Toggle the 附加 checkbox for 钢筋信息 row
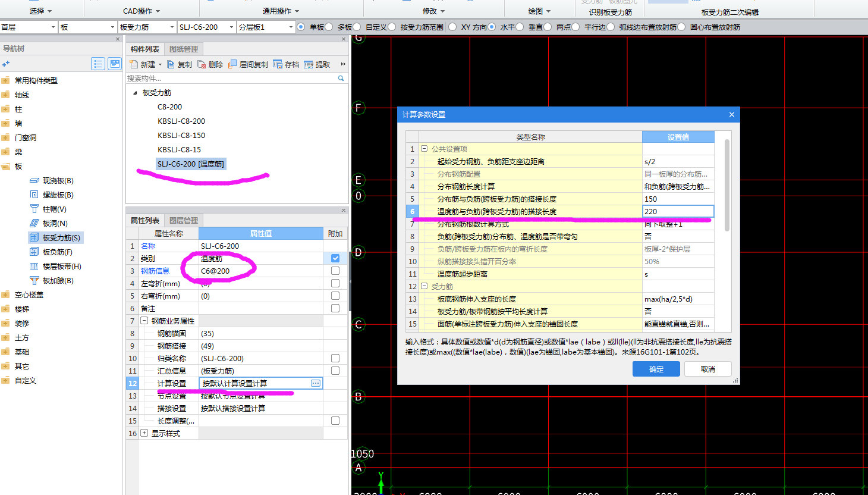 [x=335, y=271]
